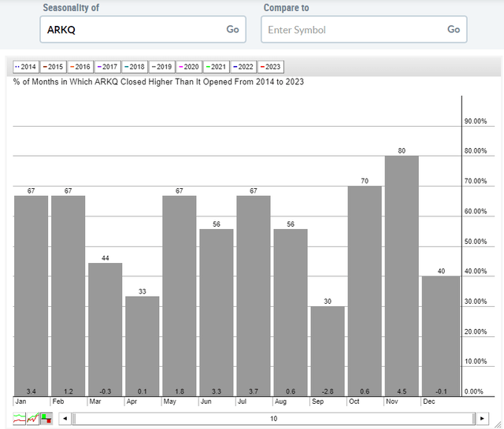The image size is (504, 429).
Task: Toggle the 2016 year legend button
Action: (x=80, y=67)
